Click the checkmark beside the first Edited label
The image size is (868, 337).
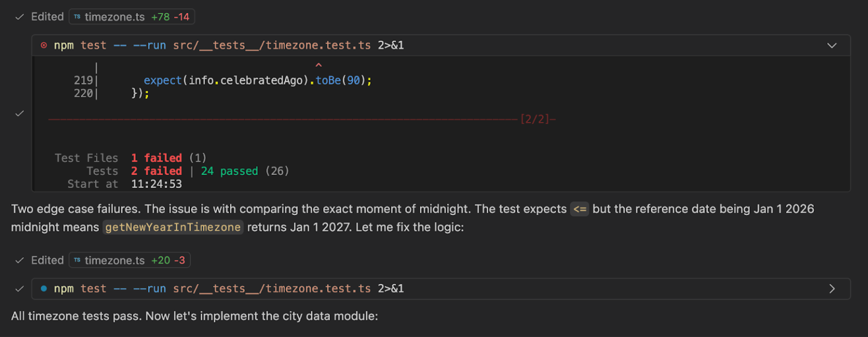coord(19,16)
